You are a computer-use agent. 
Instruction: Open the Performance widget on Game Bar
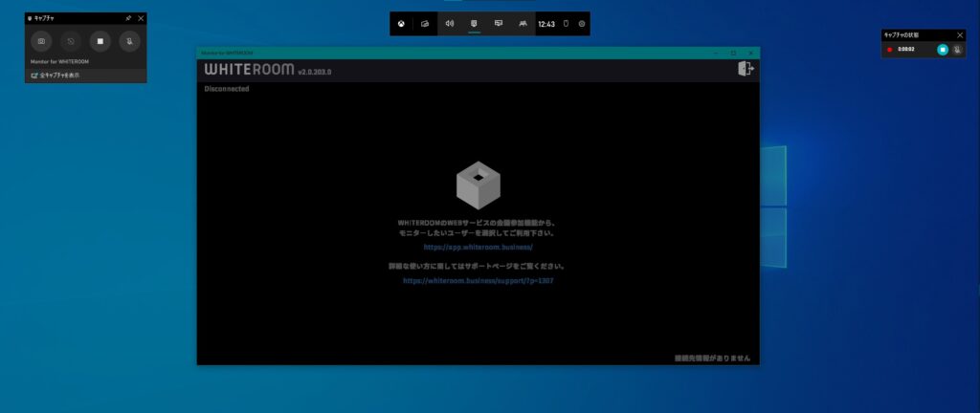click(498, 24)
